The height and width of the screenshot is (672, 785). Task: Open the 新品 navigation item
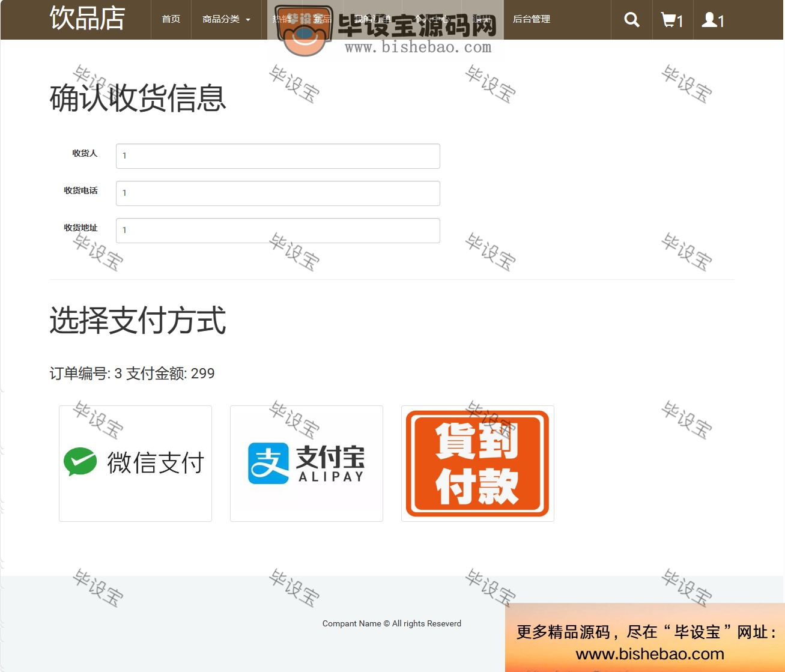tap(323, 19)
